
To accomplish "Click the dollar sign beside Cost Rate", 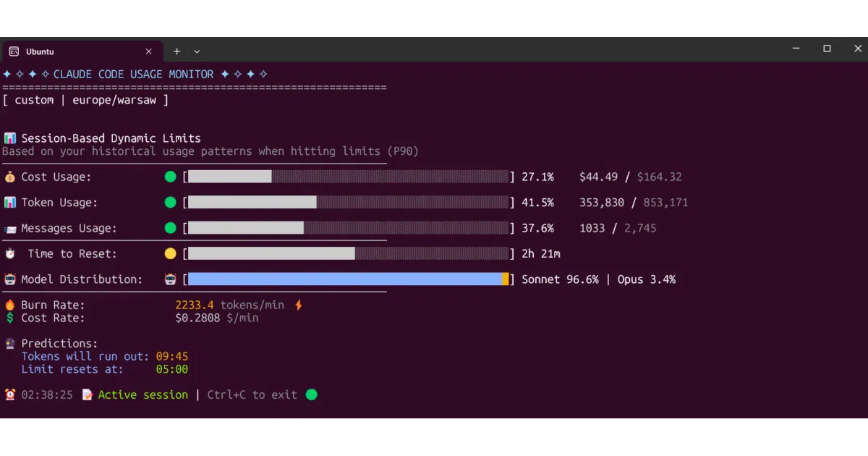I will tap(9, 318).
